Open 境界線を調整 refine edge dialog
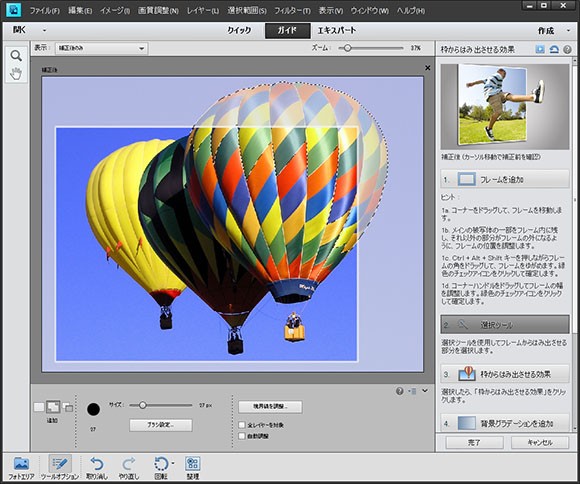Viewport: 580px width, 484px height. click(x=270, y=406)
